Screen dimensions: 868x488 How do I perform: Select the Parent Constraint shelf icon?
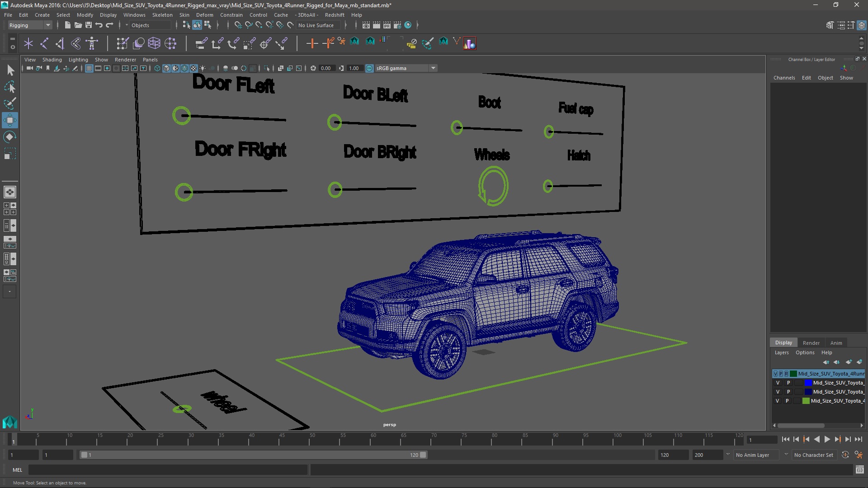201,43
